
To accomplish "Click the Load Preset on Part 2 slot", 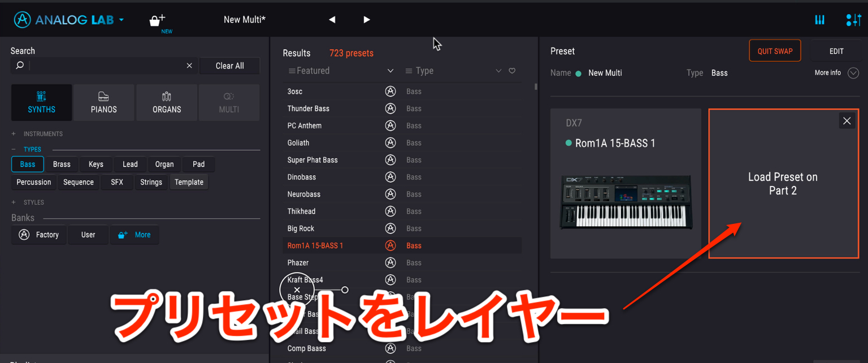I will tap(783, 184).
